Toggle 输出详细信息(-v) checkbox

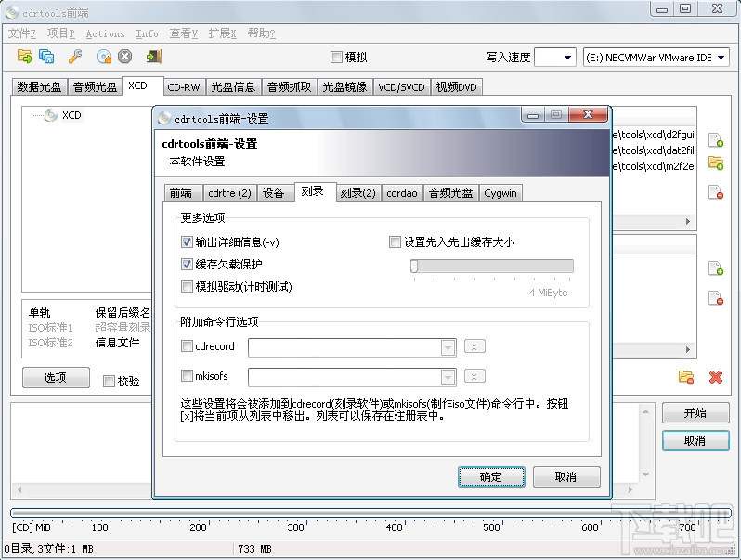point(188,242)
